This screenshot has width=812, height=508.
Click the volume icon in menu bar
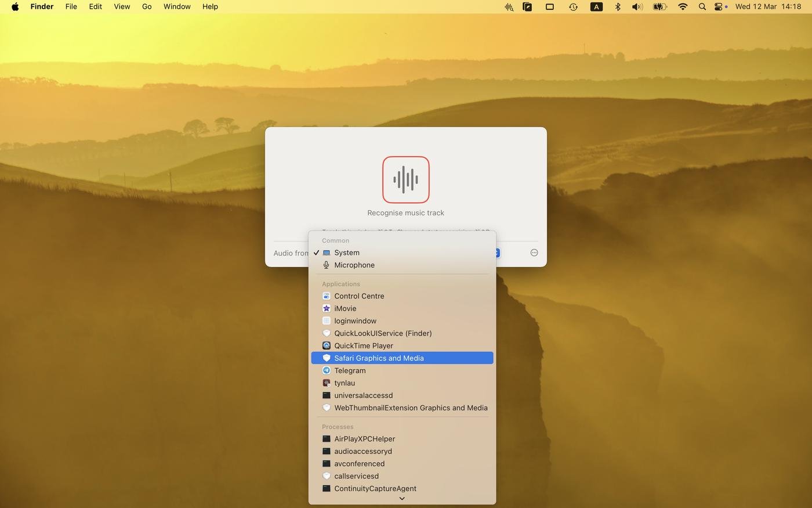pos(637,7)
